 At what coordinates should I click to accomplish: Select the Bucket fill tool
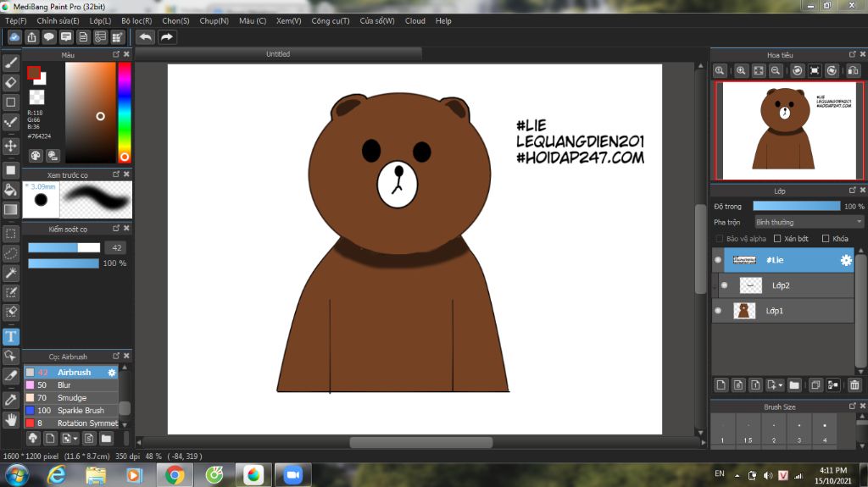click(x=10, y=191)
